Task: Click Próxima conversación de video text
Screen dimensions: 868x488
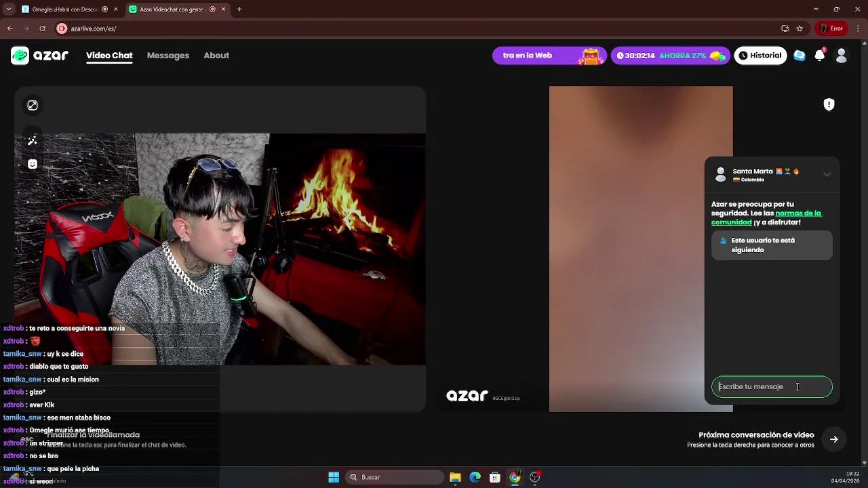Action: [756, 435]
